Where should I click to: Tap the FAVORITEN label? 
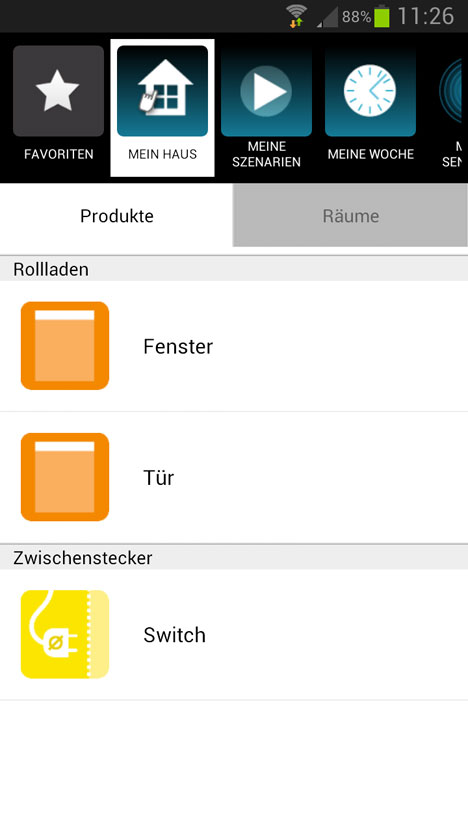[58, 154]
